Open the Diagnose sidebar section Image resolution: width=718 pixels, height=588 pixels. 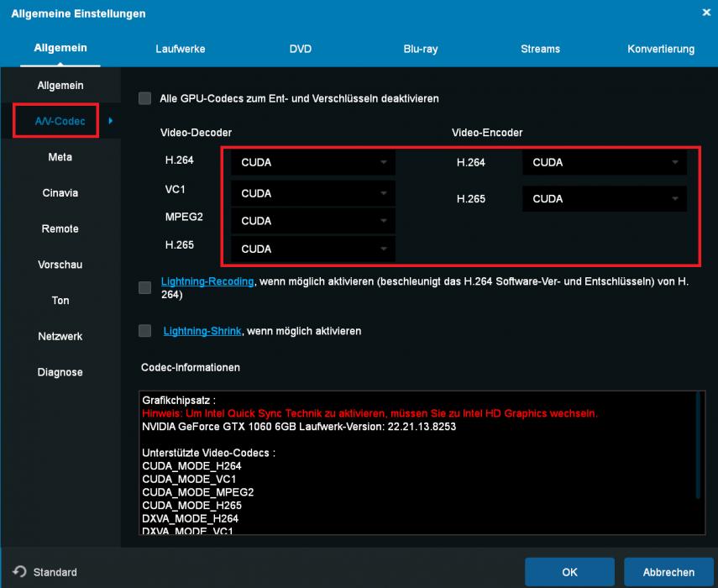click(x=60, y=372)
